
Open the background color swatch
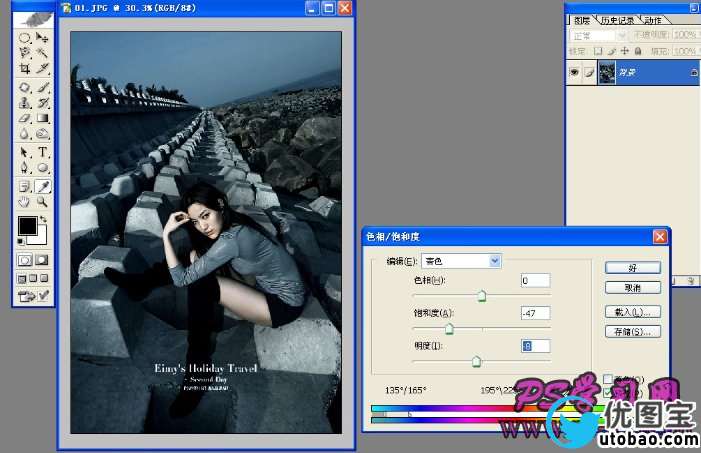pyautogui.click(x=40, y=239)
